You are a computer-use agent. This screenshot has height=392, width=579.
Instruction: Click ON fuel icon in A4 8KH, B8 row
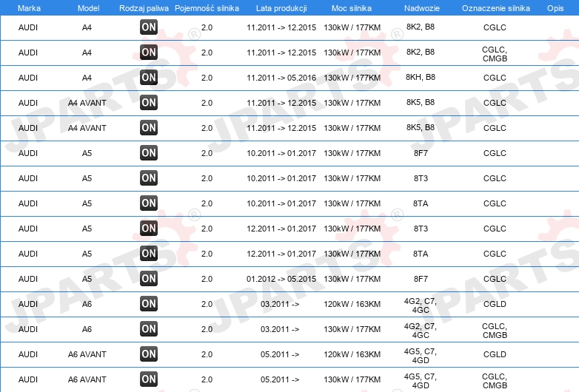click(149, 77)
